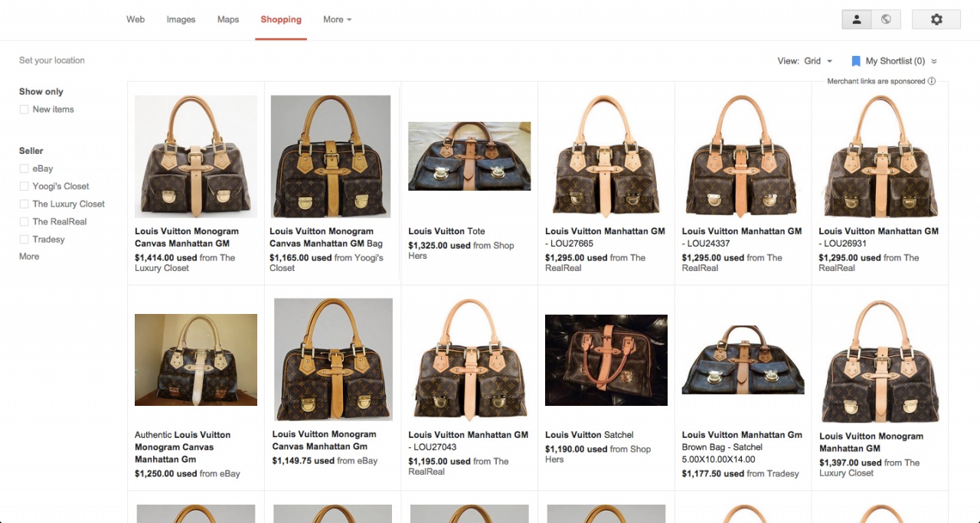This screenshot has height=523, width=980.
Task: Tick the eBay seller checkbox
Action: [x=24, y=168]
